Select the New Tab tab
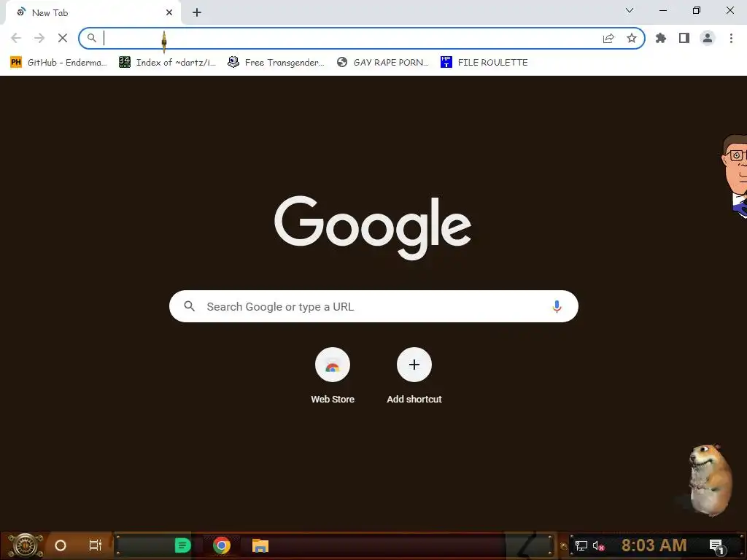Viewport: 747px width, 560px height. (93, 13)
